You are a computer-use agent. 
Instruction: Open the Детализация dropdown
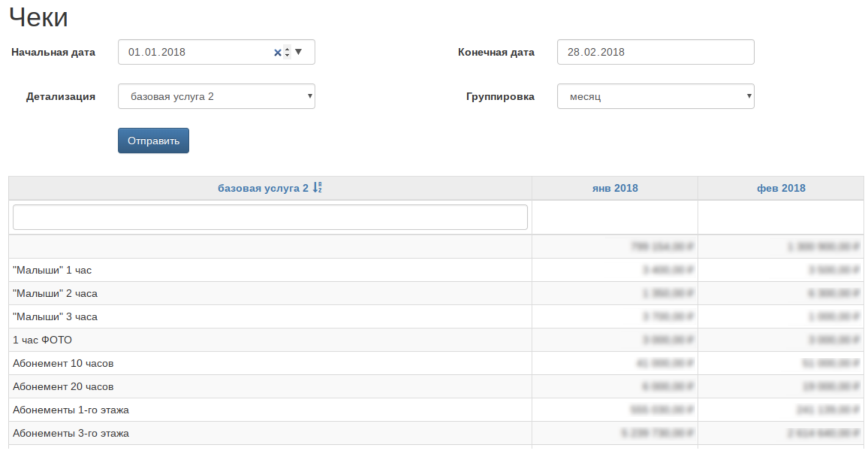216,96
